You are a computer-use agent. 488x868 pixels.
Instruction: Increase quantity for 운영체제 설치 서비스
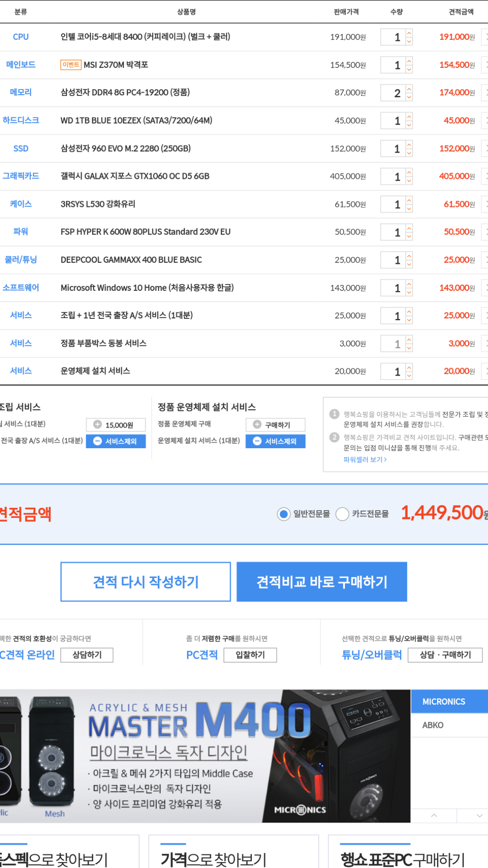tap(409, 367)
